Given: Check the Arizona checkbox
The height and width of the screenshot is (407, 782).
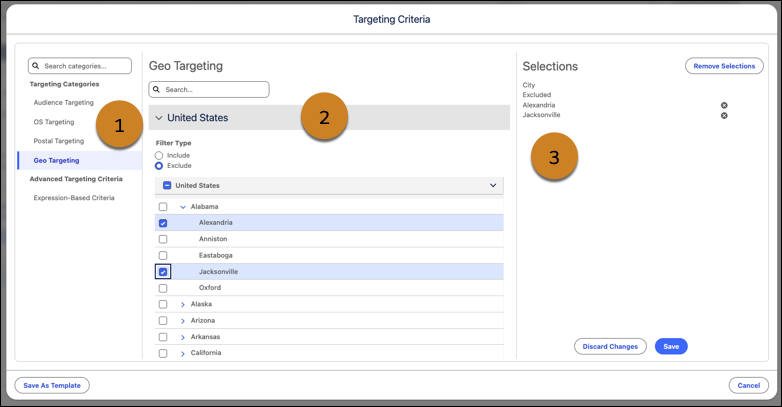Looking at the screenshot, I should 163,321.
